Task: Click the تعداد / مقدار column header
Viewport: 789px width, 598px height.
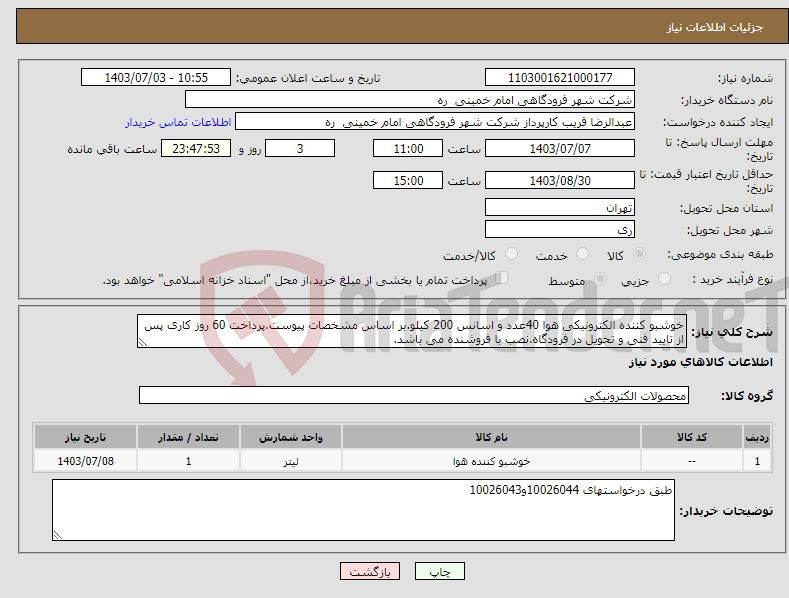Action: click(188, 437)
